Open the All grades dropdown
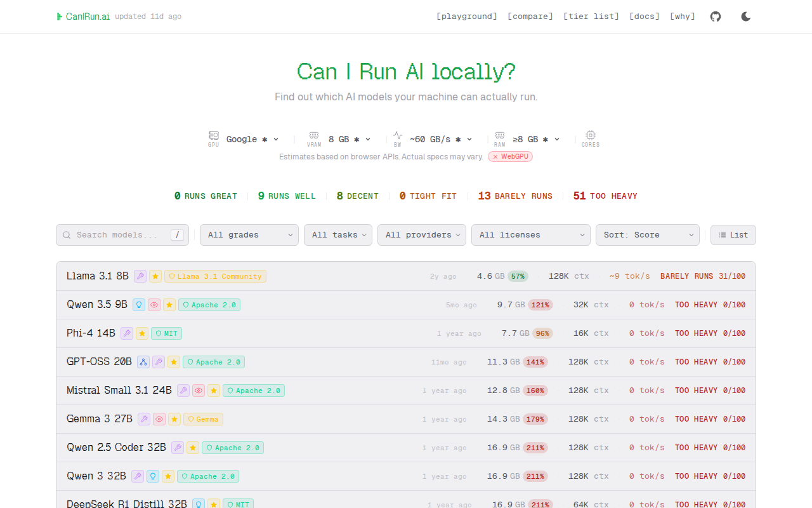812x508 pixels. (x=249, y=235)
